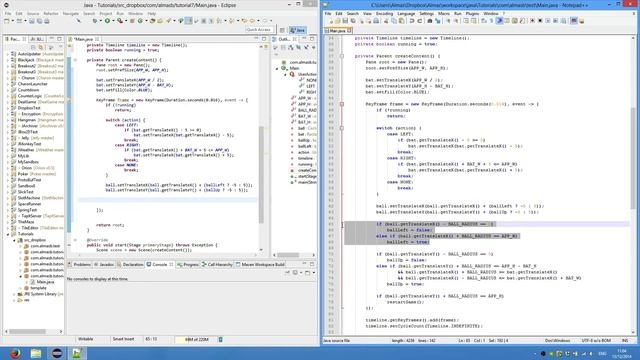640x360 pixels.
Task: Click Open file icon in Notepad++ toolbar
Action: pos(338,21)
